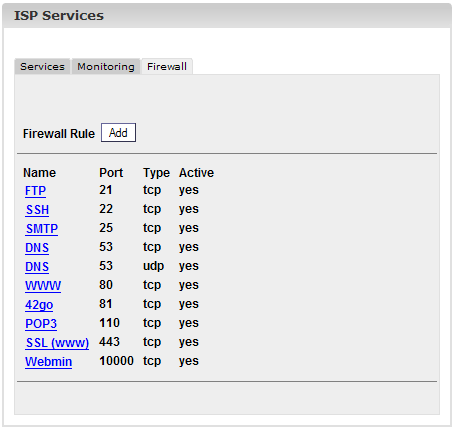Screen dimensions: 456x431
Task: Open the SSH rule link
Action: pyautogui.click(x=37, y=210)
